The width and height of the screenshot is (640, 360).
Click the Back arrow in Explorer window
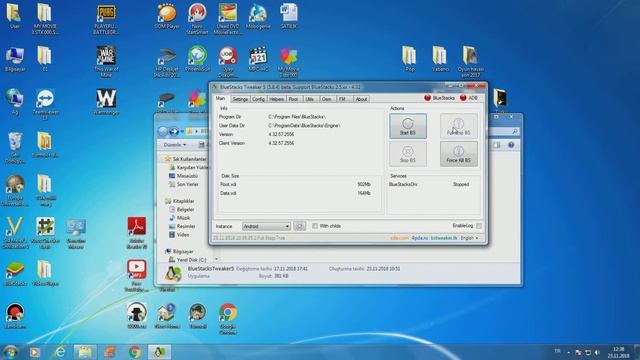(163, 131)
